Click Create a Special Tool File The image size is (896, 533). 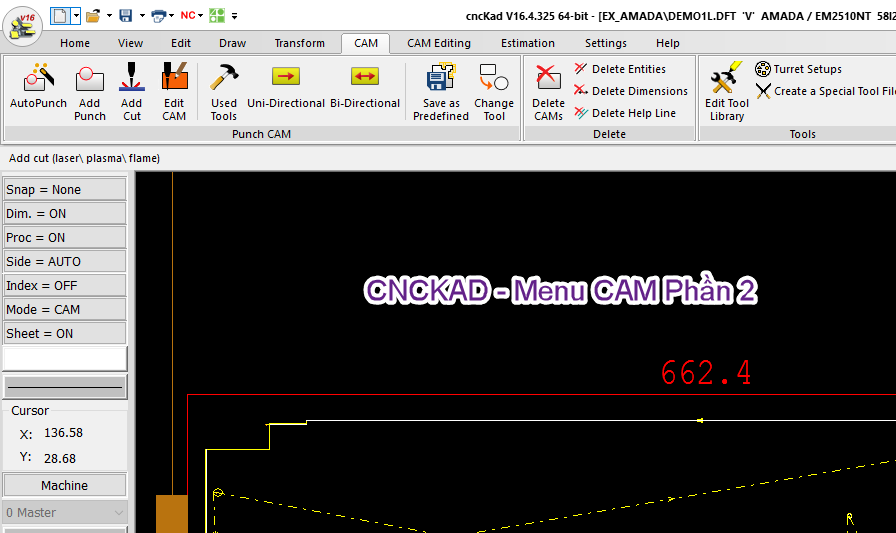[825, 91]
